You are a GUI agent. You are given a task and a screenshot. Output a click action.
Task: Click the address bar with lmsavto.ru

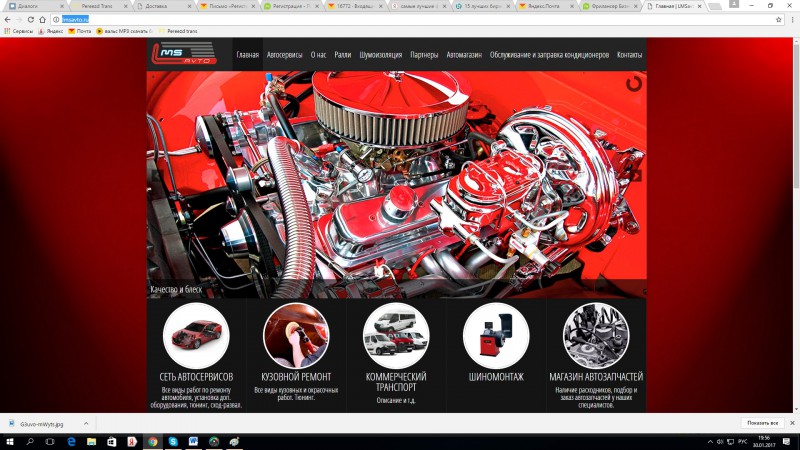(x=416, y=19)
